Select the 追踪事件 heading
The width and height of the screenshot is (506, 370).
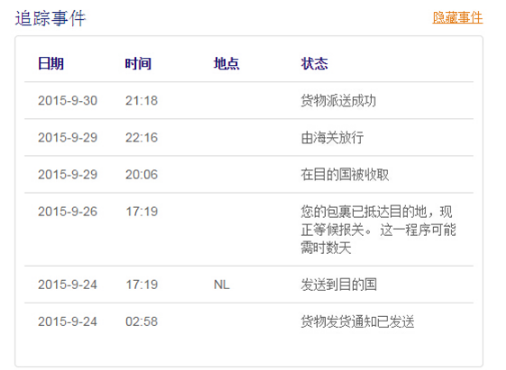(50, 18)
